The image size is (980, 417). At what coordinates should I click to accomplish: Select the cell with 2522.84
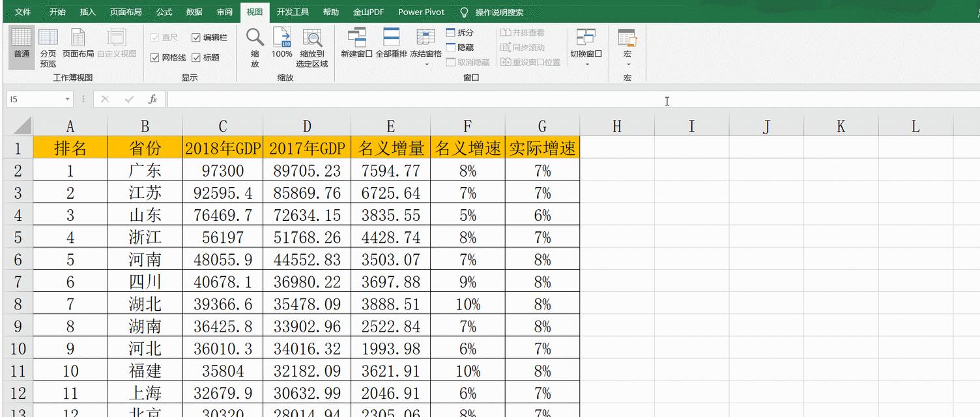[390, 326]
